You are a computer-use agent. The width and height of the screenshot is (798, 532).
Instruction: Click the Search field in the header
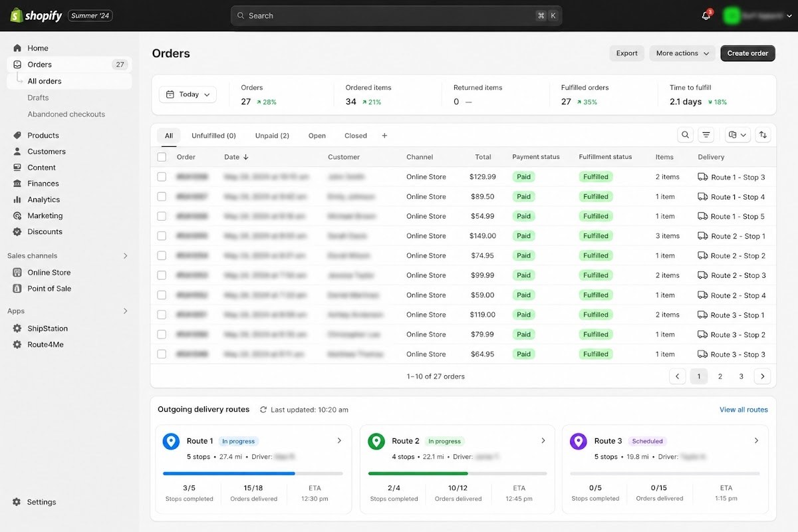(x=396, y=15)
